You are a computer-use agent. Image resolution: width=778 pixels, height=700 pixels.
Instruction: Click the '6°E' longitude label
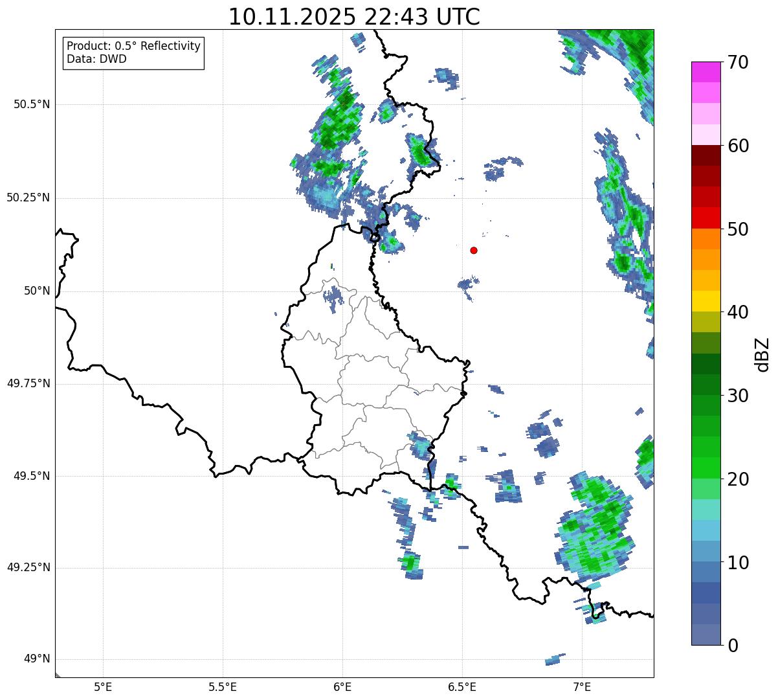point(342,686)
